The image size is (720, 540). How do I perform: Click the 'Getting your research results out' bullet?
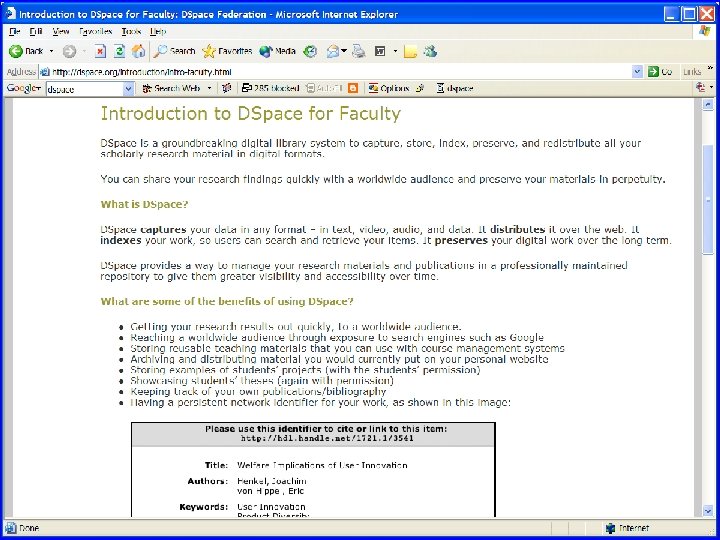pyautogui.click(x=295, y=326)
